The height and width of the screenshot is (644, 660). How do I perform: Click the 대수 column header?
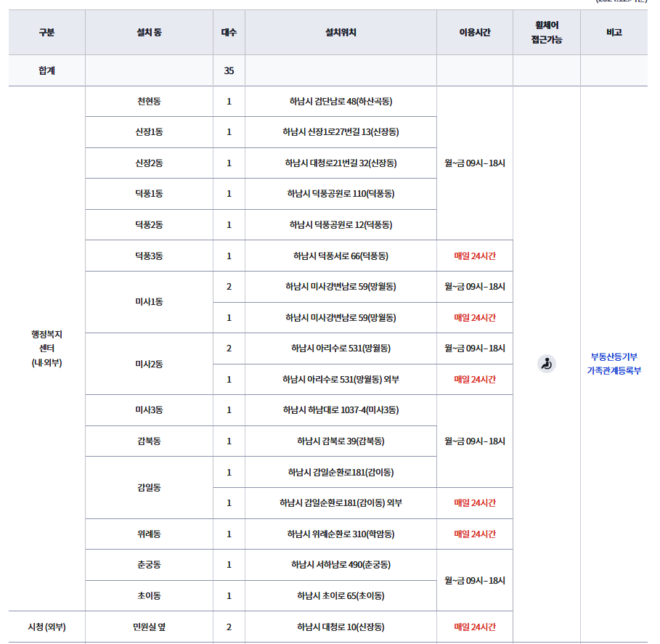coord(229,31)
